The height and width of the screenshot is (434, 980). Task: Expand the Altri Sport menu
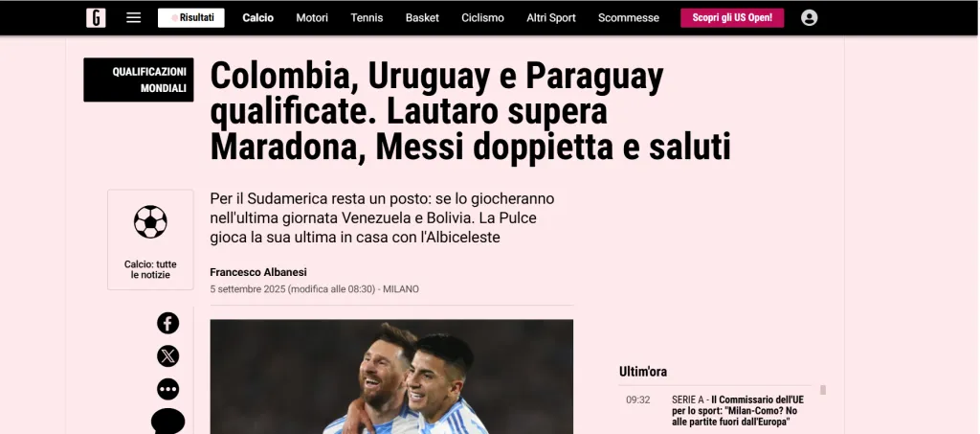(x=551, y=17)
